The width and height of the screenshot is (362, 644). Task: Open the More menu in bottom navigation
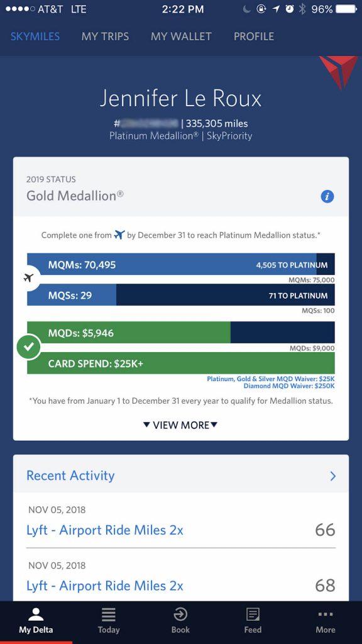[x=325, y=614]
